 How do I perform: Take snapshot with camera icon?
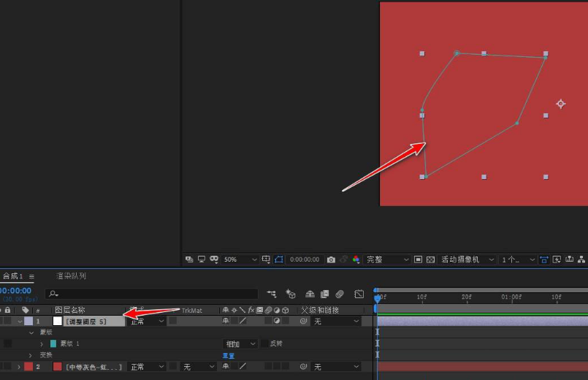(331, 259)
